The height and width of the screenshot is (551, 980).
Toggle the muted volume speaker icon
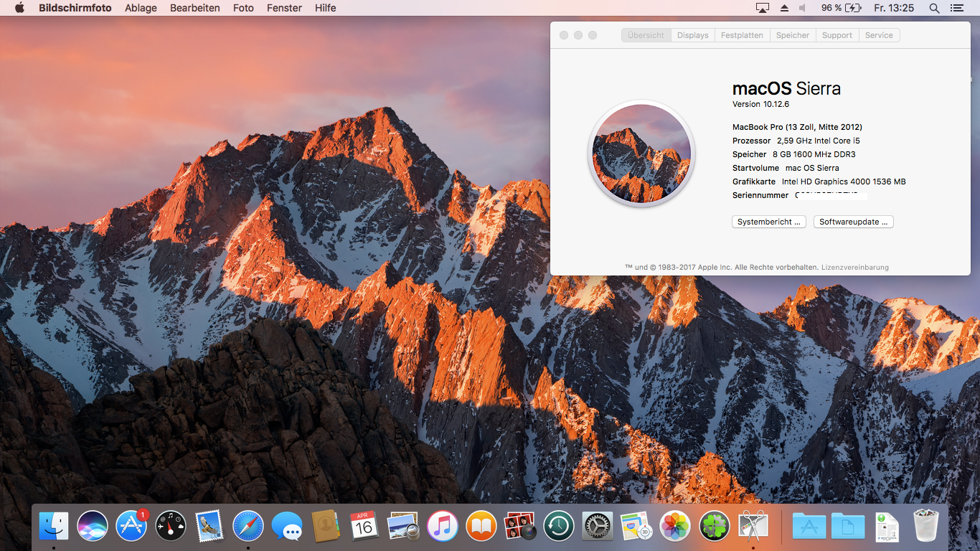pyautogui.click(x=803, y=8)
